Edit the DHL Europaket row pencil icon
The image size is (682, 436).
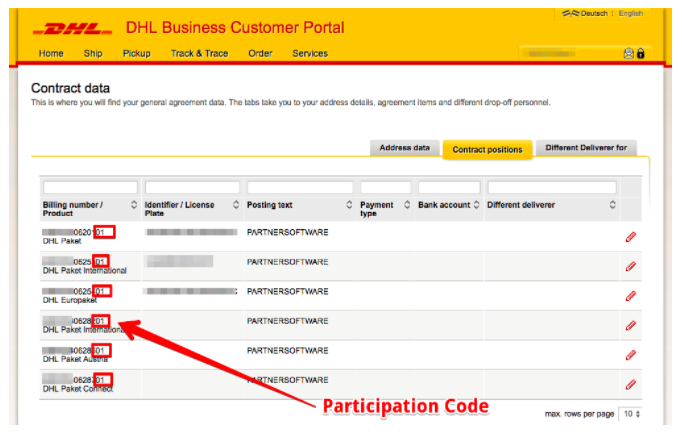coord(631,296)
